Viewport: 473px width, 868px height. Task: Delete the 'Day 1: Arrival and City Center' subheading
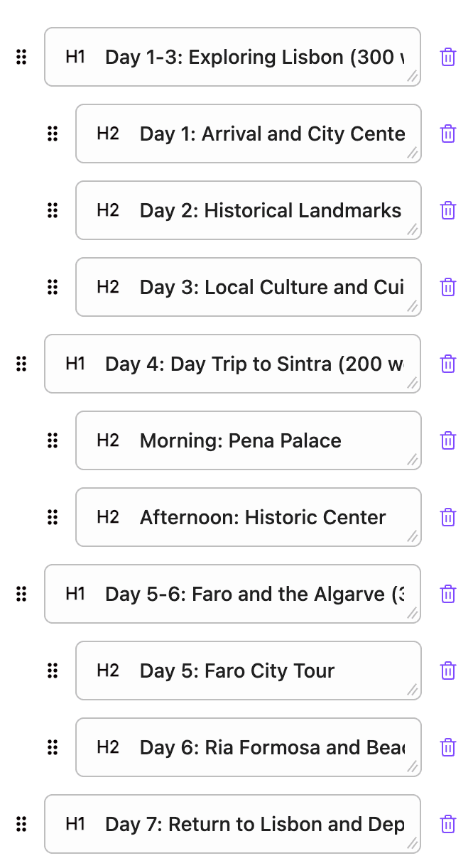coord(448,134)
